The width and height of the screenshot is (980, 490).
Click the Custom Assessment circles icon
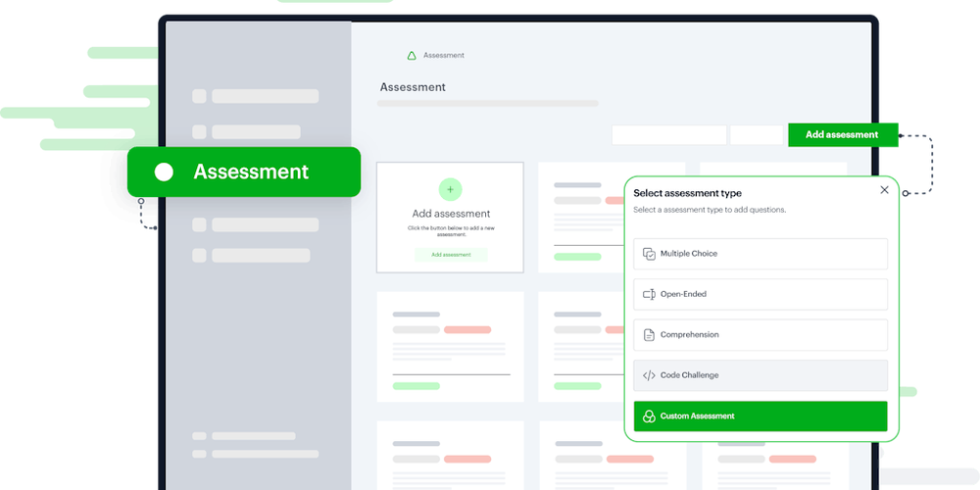[650, 416]
